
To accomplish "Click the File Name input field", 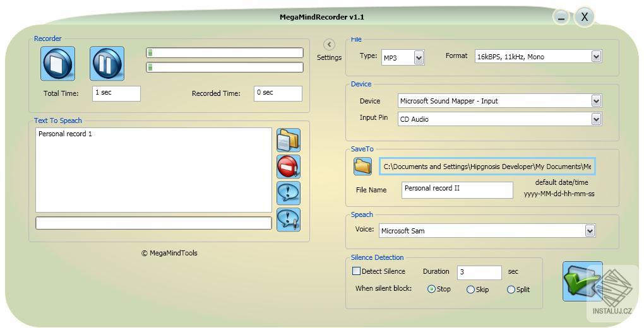I will [457, 190].
